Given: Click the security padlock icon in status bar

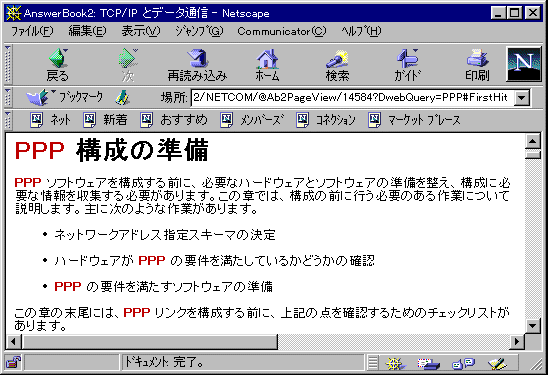Looking at the screenshot, I should (x=13, y=362).
